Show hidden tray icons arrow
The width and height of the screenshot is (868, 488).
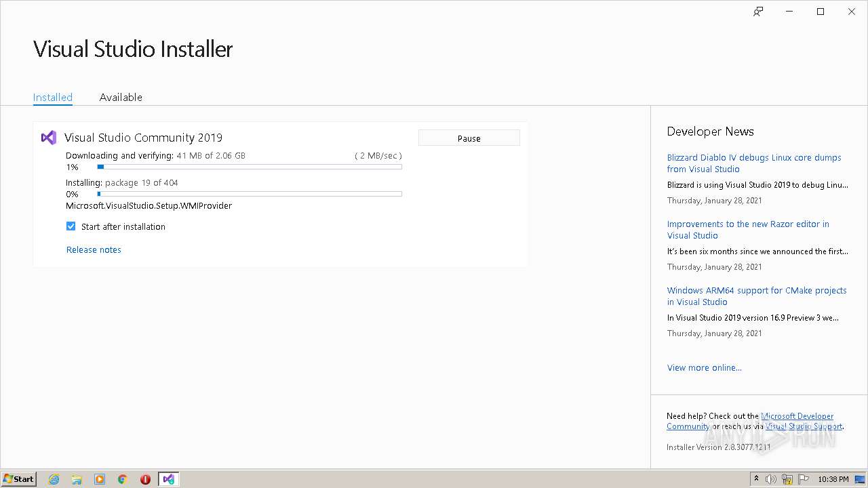[x=756, y=479]
